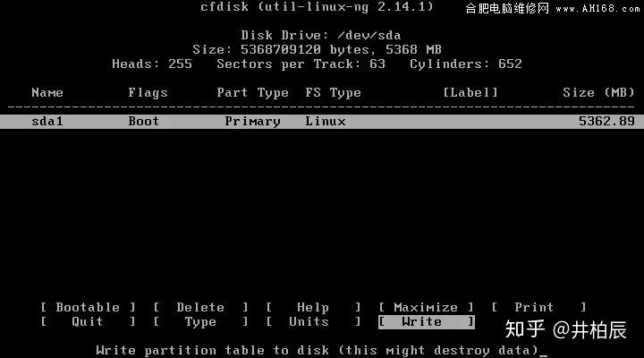
Task: Select the sda1 partition row
Action: coord(322,122)
